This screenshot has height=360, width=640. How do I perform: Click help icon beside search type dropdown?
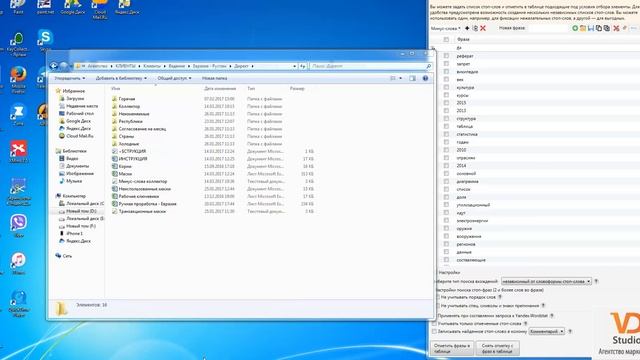[596, 281]
